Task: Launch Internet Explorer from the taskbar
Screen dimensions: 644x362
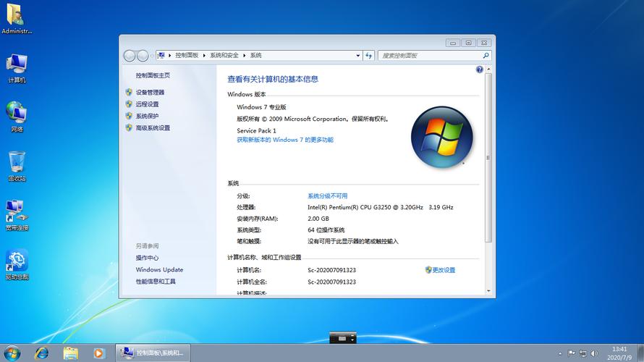Action: pyautogui.click(x=41, y=353)
